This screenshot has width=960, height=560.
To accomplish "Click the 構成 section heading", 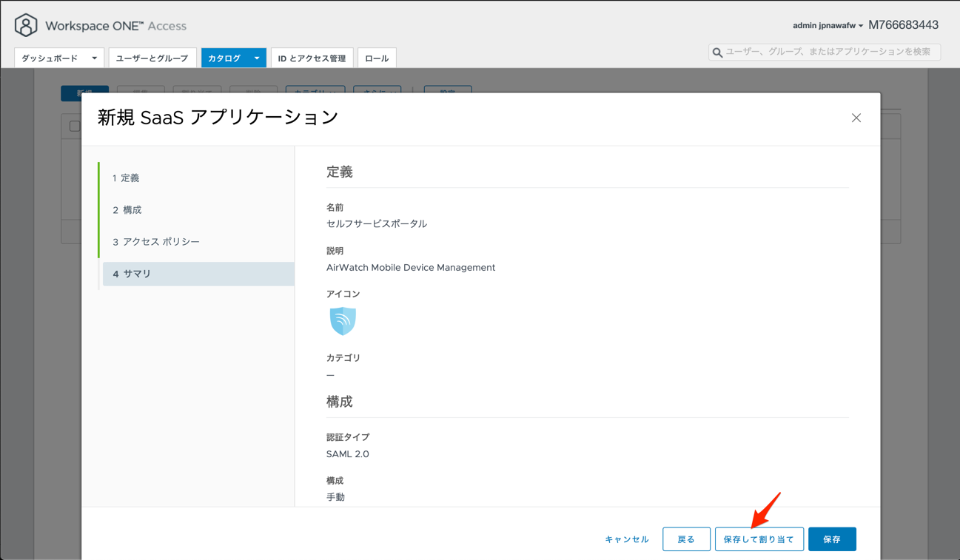I will coord(340,402).
